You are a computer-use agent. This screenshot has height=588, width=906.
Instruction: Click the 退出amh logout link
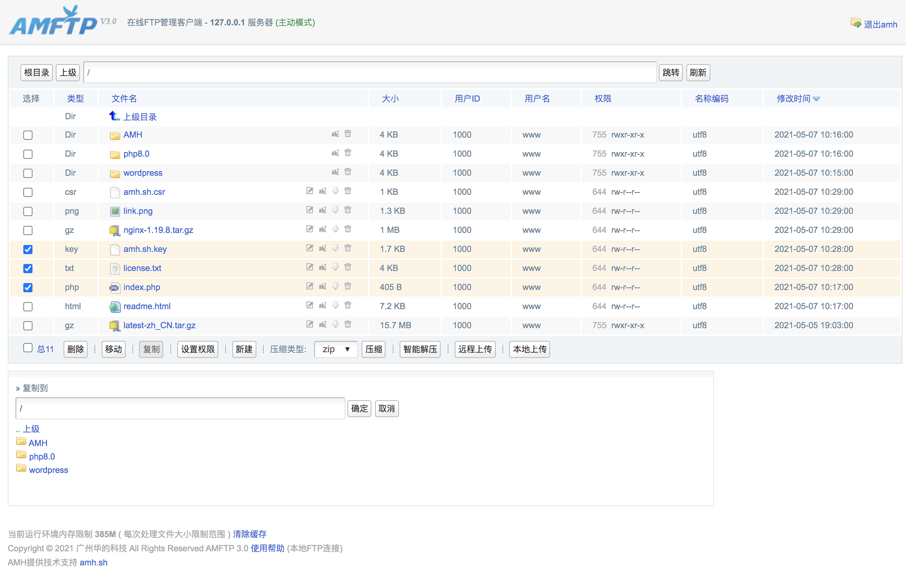(x=880, y=24)
